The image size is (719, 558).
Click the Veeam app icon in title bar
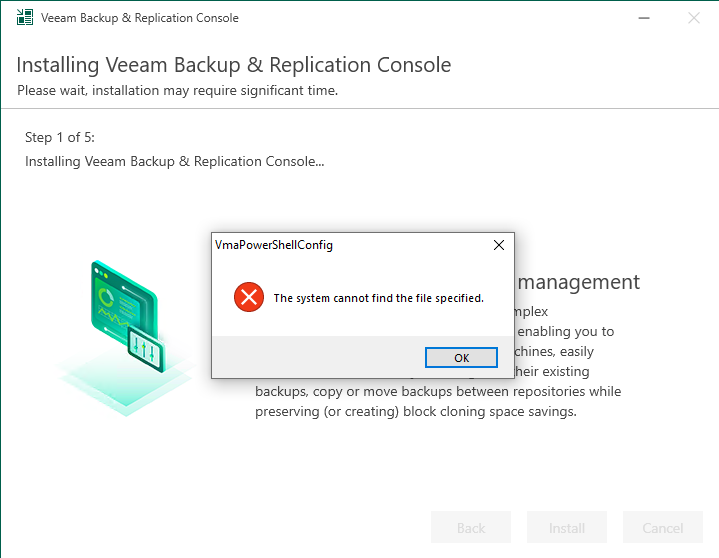point(25,17)
